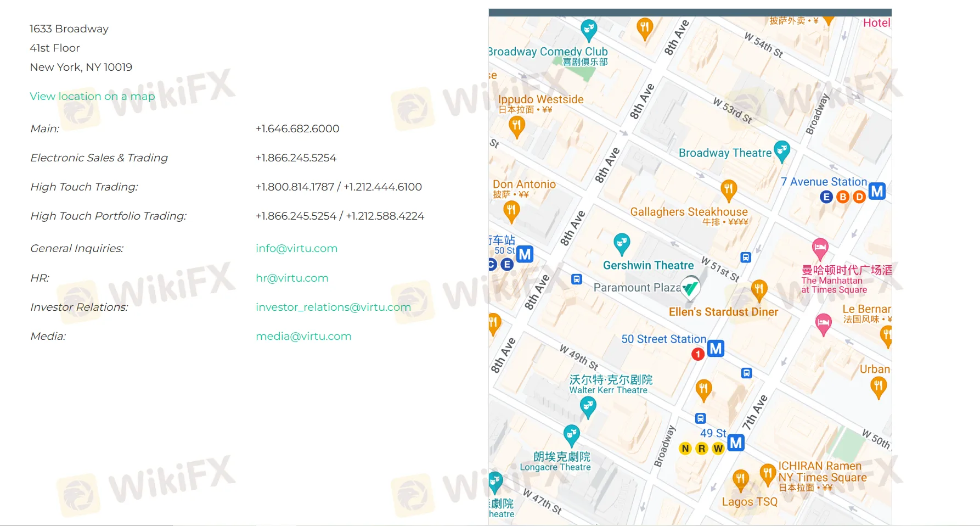Click the 50 Street Station metro icon
980x526 pixels.
pos(716,348)
